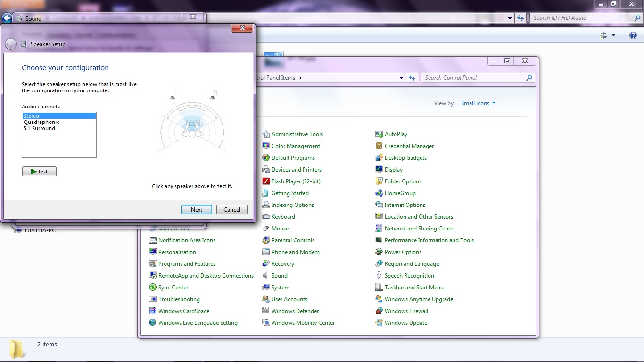Image resolution: width=644 pixels, height=362 pixels.
Task: Open the Parental Controls icon
Action: click(266, 240)
